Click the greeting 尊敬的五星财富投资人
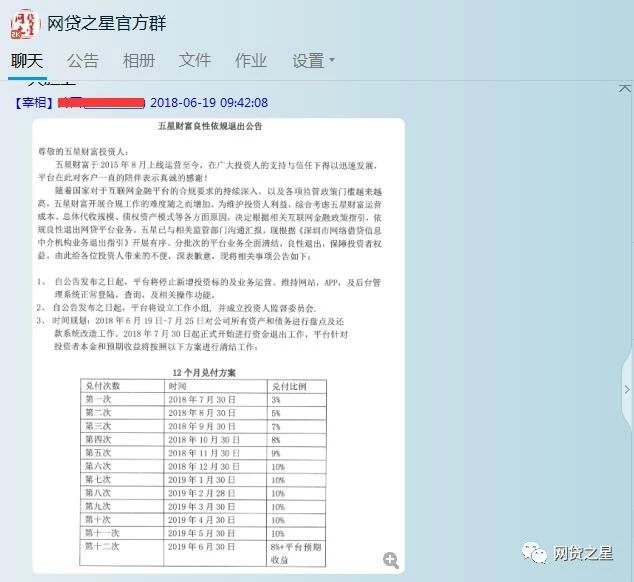Image resolution: width=634 pixels, height=582 pixels. click(x=83, y=152)
